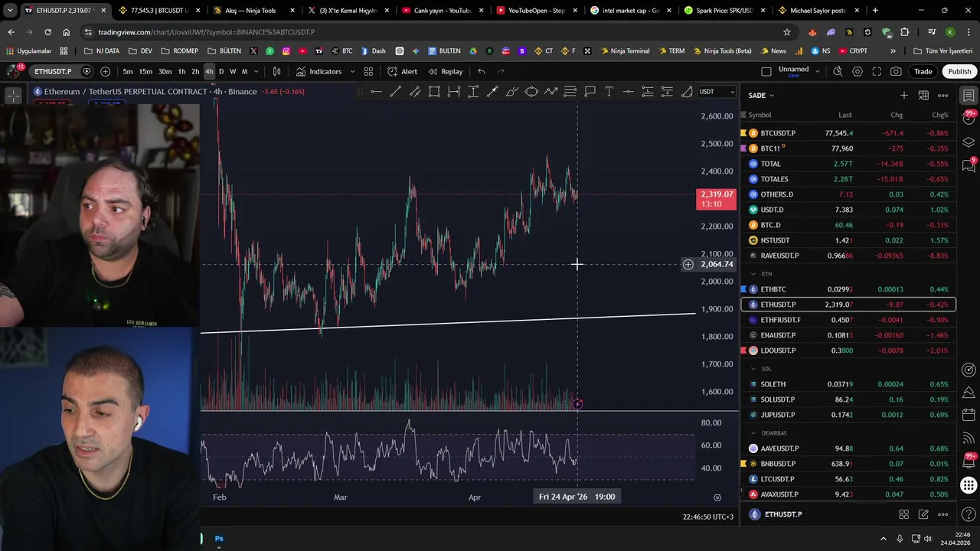This screenshot has width=980, height=551.
Task: Click the Trade button
Action: click(923, 71)
